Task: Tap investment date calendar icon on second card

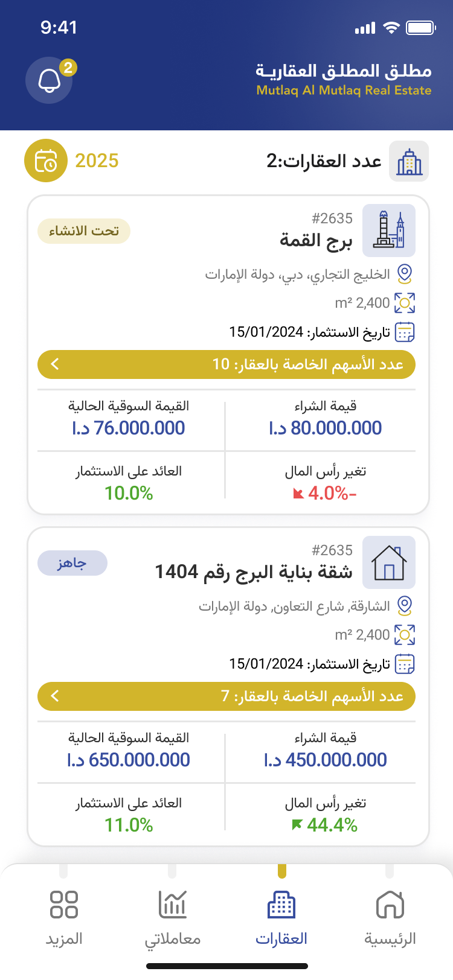Action: tap(405, 664)
